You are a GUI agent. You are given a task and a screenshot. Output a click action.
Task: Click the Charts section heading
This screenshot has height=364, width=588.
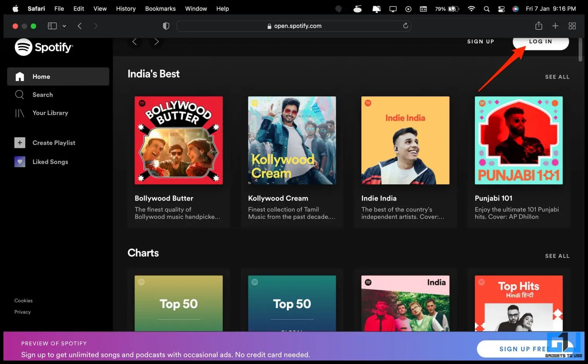point(143,253)
